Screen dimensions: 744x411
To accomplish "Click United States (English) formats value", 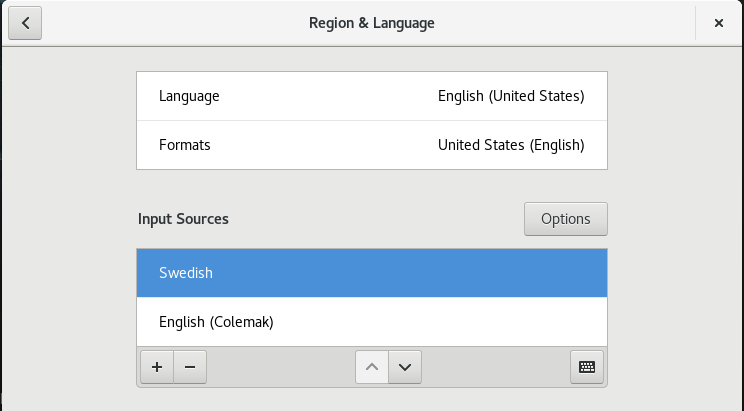I will (x=511, y=145).
